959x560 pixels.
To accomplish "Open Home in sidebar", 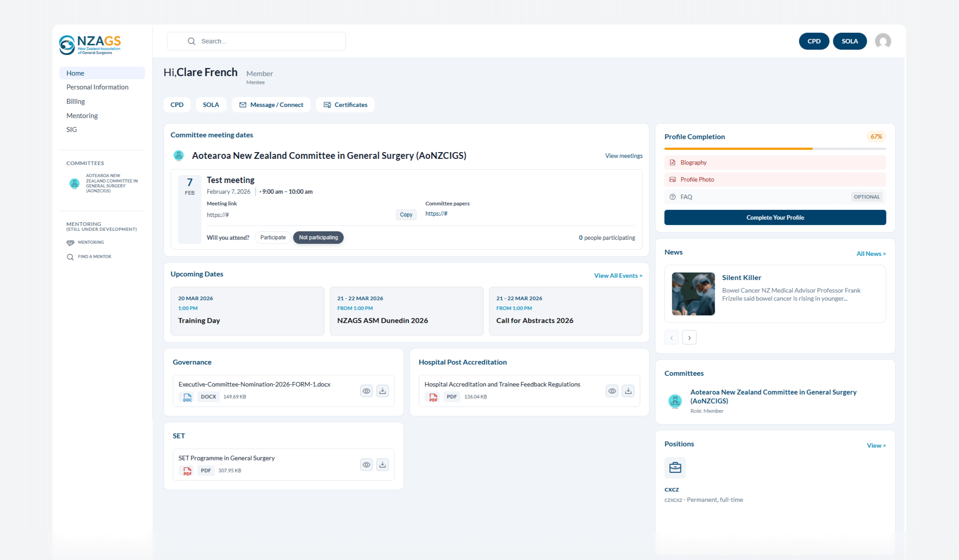I will click(102, 73).
